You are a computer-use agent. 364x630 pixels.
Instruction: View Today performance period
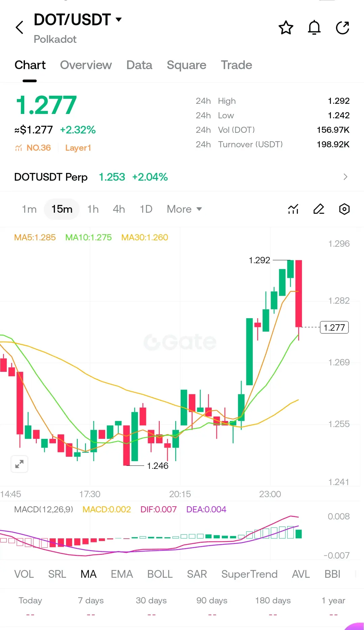30,601
